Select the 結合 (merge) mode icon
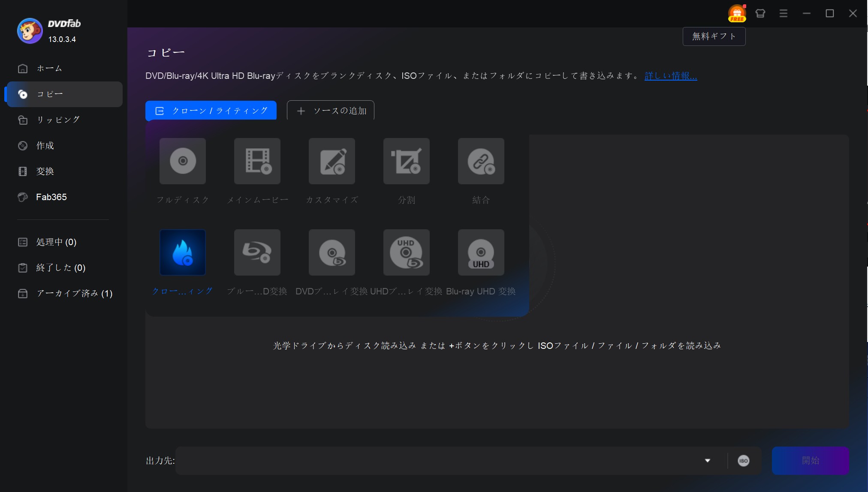 (x=481, y=161)
